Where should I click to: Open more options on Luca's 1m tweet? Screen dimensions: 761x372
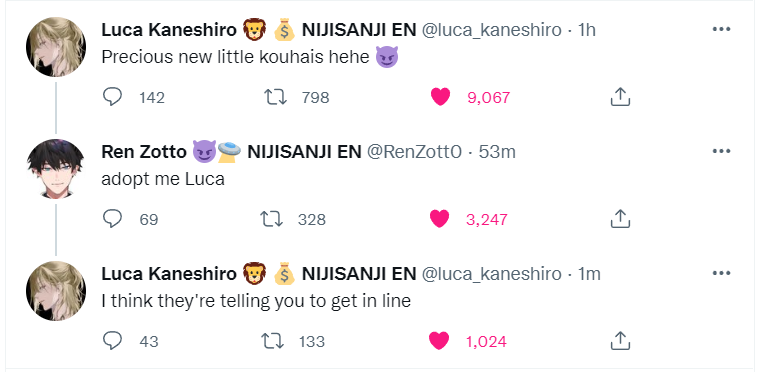pyautogui.click(x=721, y=273)
